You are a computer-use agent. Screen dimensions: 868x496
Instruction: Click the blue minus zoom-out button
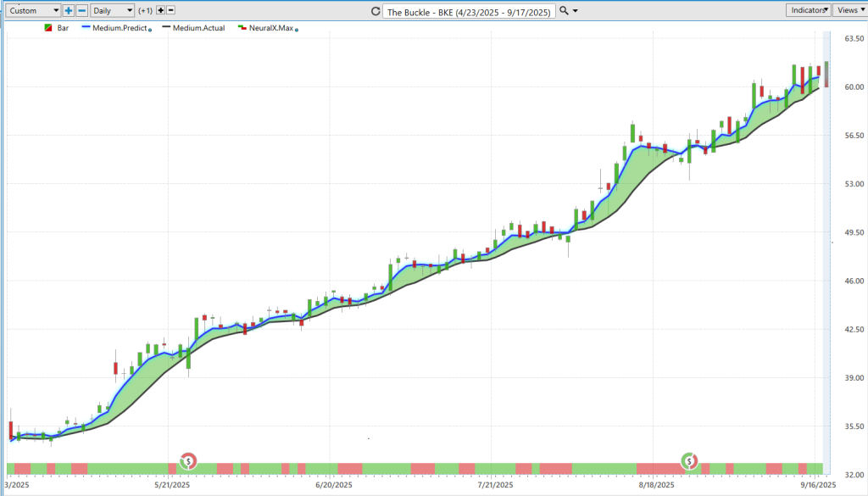click(x=82, y=10)
